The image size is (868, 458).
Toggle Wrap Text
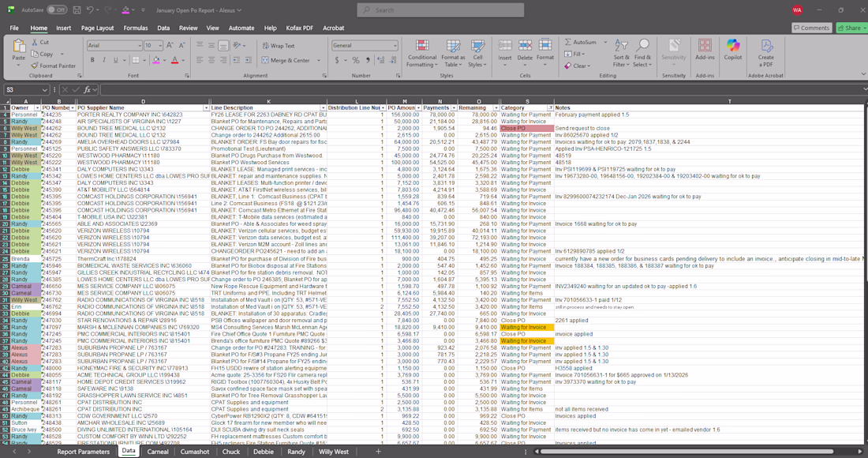279,46
